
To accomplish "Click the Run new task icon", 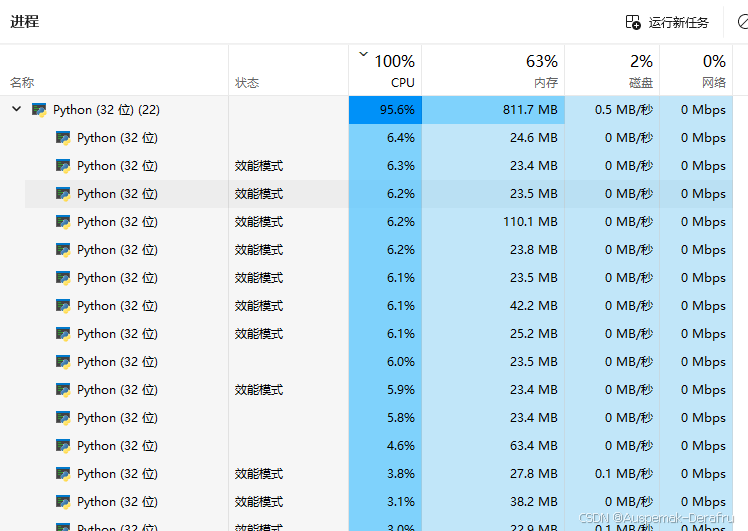I will coord(633,22).
